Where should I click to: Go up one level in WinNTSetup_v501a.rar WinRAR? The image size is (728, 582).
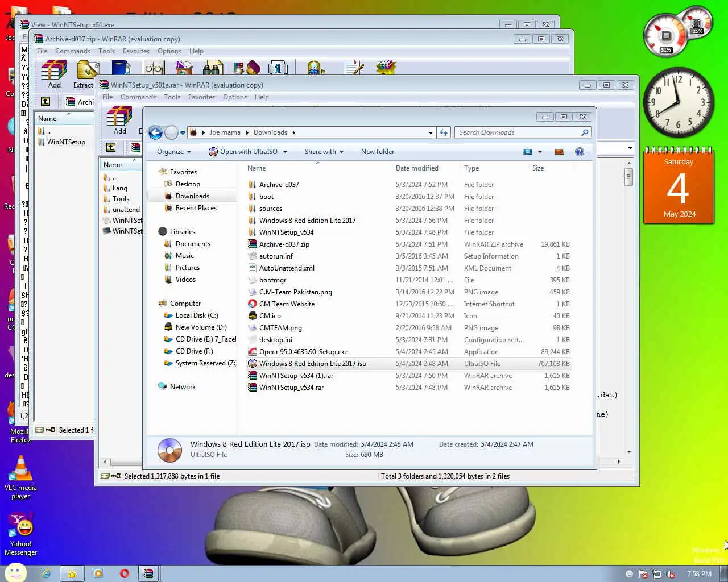111,147
